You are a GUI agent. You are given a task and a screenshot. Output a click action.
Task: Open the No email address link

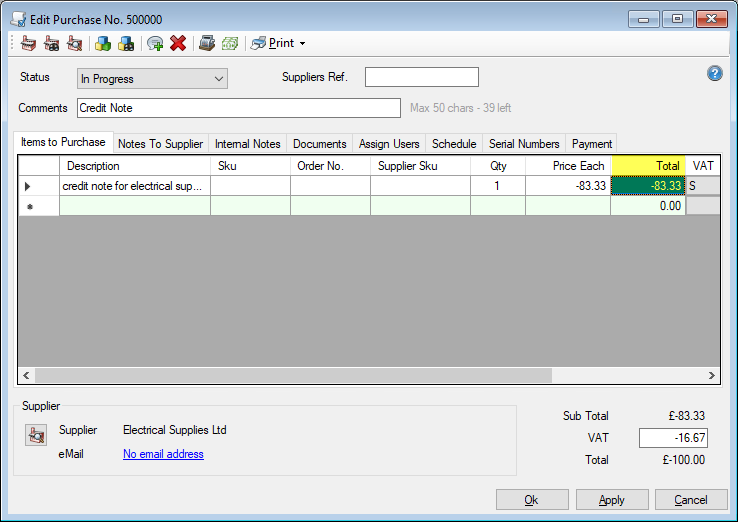click(163, 454)
